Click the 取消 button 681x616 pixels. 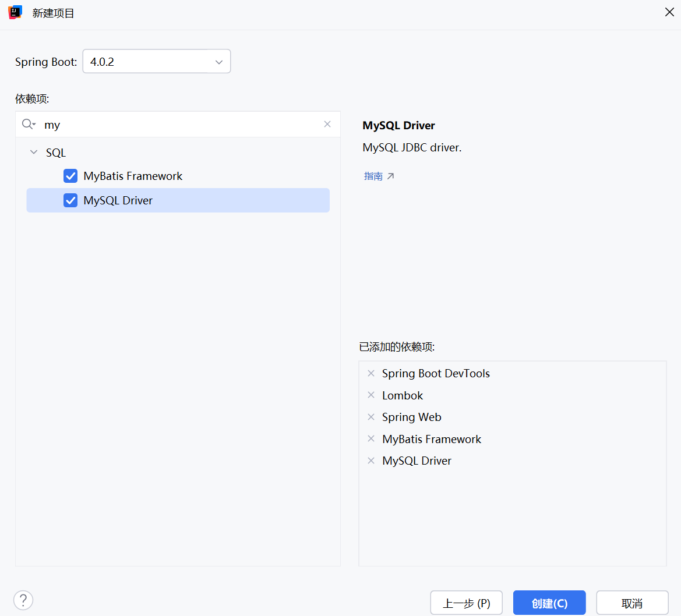(632, 603)
